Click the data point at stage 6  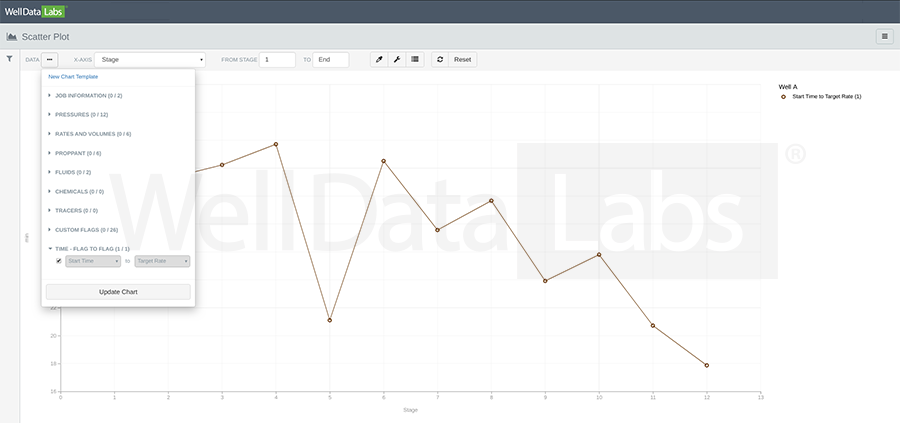(x=383, y=161)
